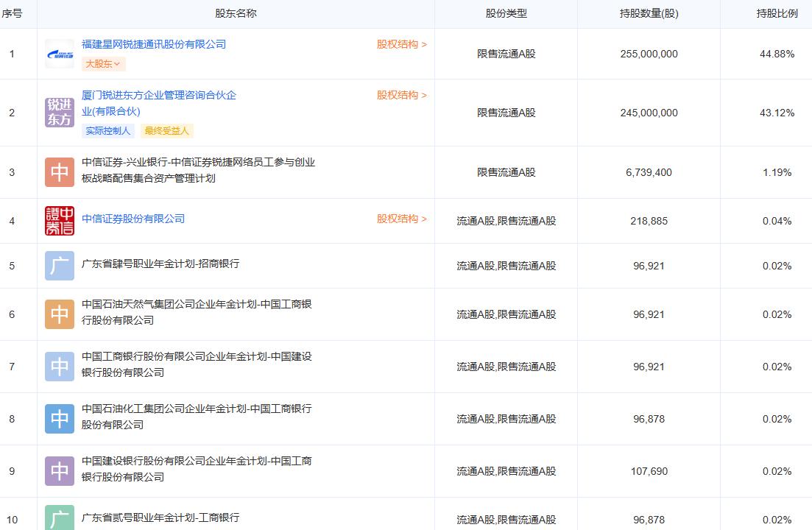812x530 pixels.
Task: Click 限售流通A股 type in row 1
Action: click(506, 54)
